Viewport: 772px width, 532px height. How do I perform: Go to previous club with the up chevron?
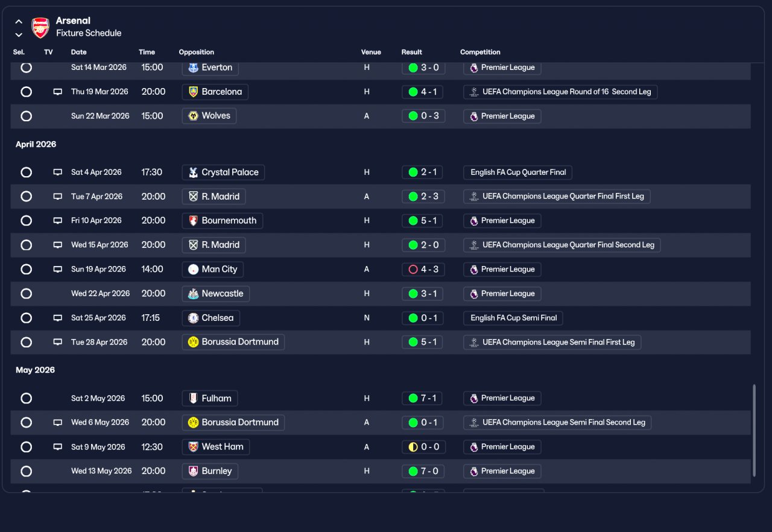pos(19,22)
